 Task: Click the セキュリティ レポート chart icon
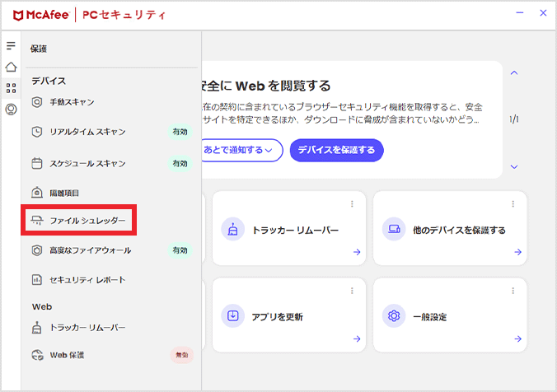click(37, 280)
